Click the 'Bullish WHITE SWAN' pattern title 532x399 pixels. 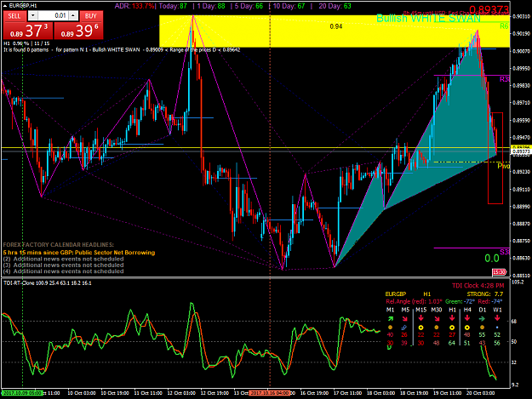point(428,19)
